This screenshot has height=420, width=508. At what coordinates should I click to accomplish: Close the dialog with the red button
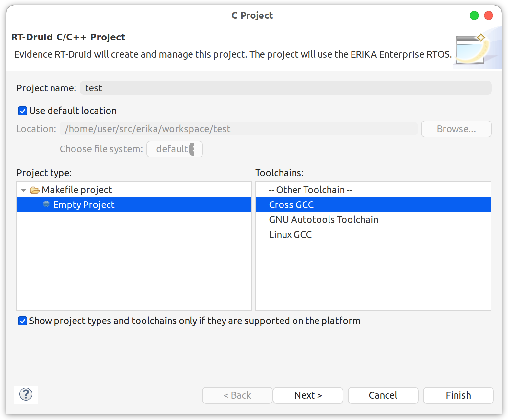coord(488,16)
